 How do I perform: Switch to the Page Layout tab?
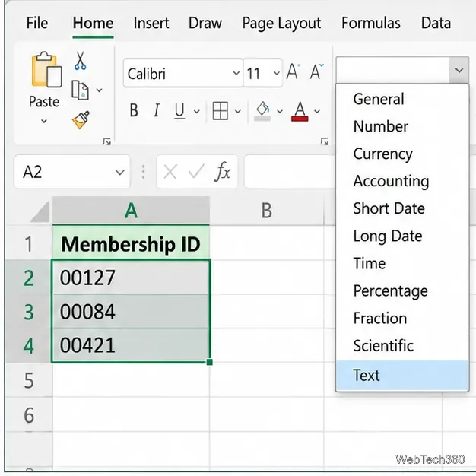coord(281,24)
